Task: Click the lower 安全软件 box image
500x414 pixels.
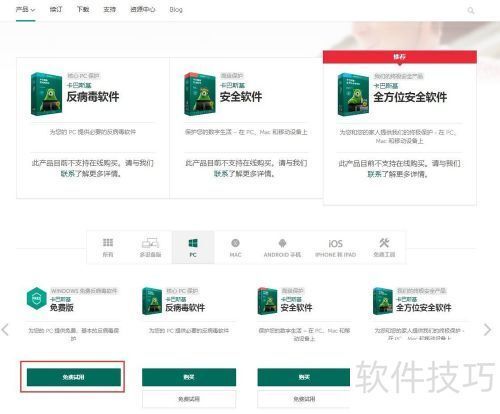Action: pyautogui.click(x=267, y=301)
